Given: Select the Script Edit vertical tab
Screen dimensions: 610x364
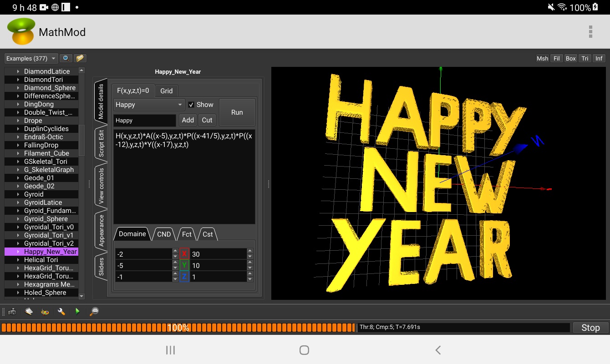Looking at the screenshot, I should 101,142.
